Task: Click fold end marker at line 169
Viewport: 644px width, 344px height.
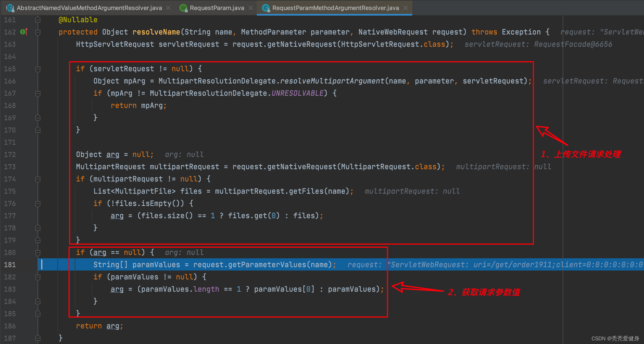Action: tap(38, 118)
